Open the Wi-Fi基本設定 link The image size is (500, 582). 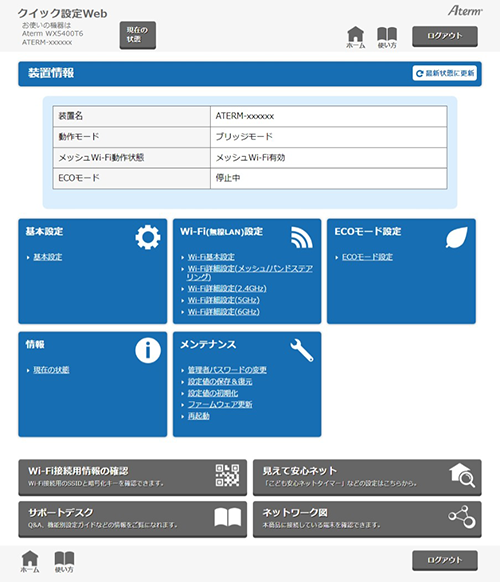[211, 257]
